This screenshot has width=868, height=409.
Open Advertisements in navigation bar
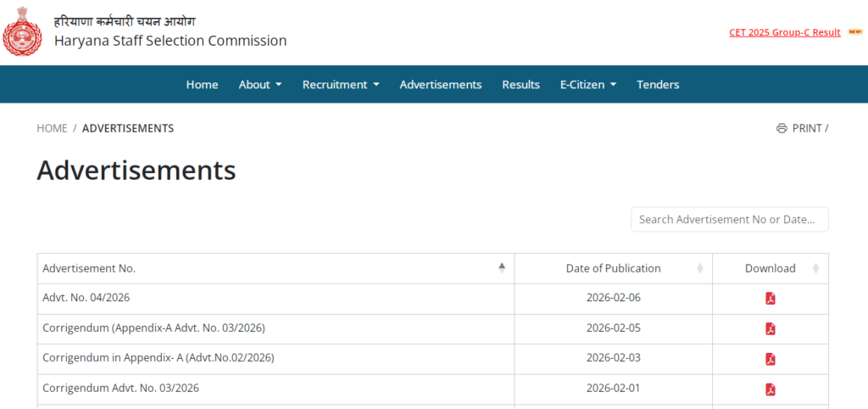pos(441,85)
